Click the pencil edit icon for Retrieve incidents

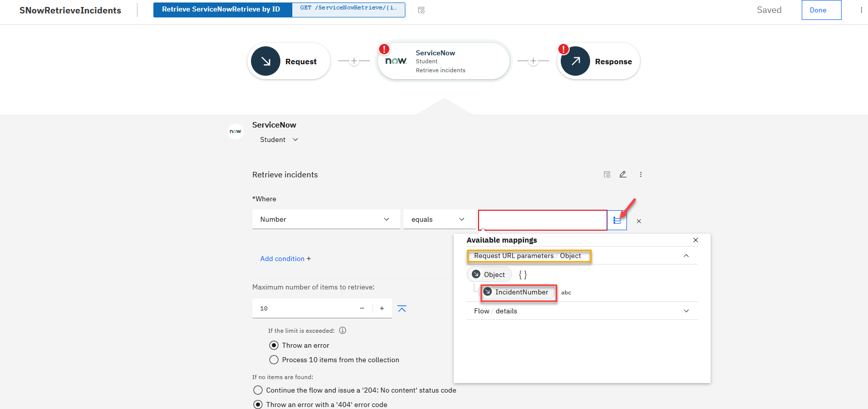pyautogui.click(x=622, y=174)
